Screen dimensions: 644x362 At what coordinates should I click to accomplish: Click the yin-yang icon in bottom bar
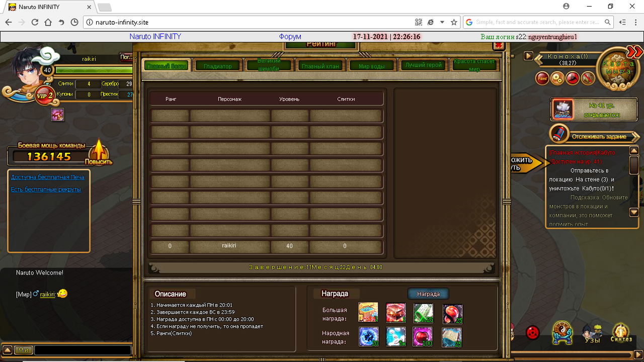click(562, 332)
